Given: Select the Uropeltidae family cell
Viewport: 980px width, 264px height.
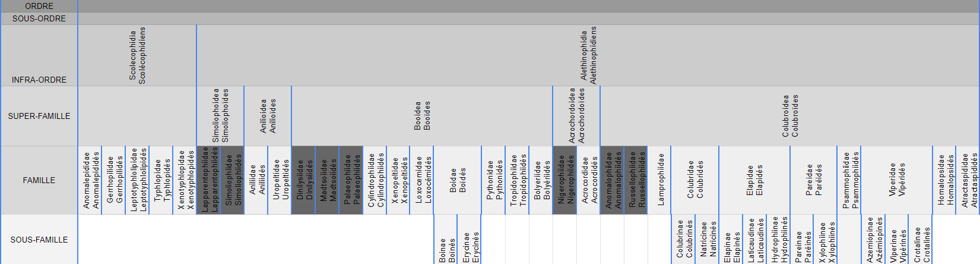Looking at the screenshot, I should 280,180.
